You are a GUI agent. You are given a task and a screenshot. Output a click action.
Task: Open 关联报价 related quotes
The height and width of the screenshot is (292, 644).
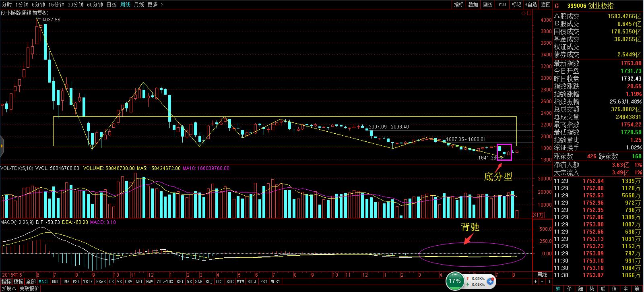pyautogui.click(x=29, y=288)
